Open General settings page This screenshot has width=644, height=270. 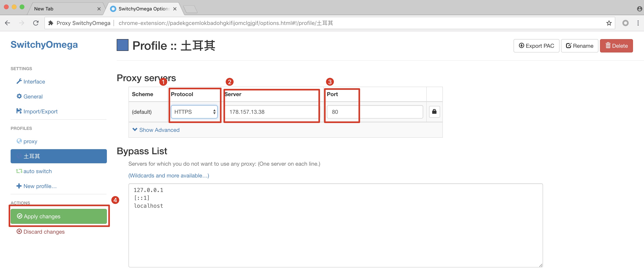pyautogui.click(x=33, y=96)
